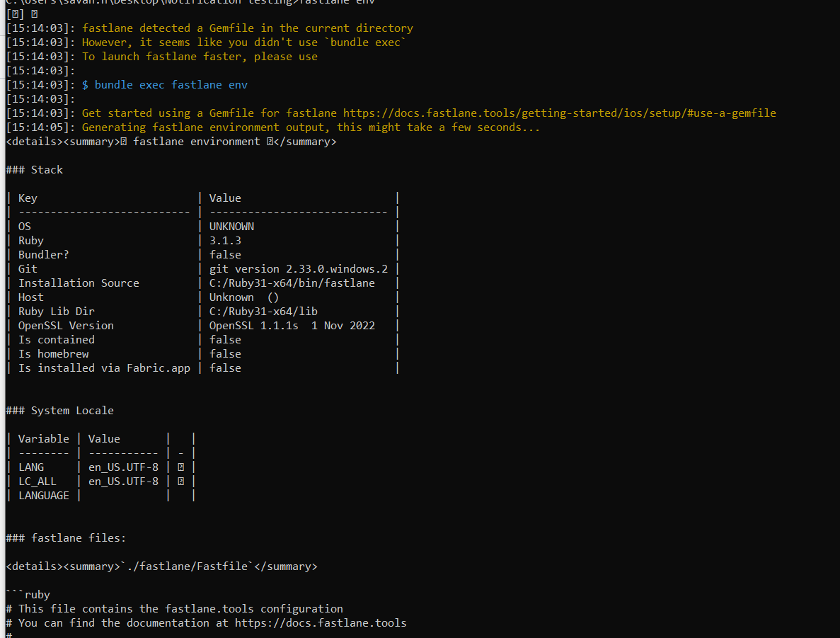Image resolution: width=840 pixels, height=638 pixels.
Task: Select the Installation Source path C:/Ruby31-x64/bin/fastlane
Action: click(x=293, y=283)
